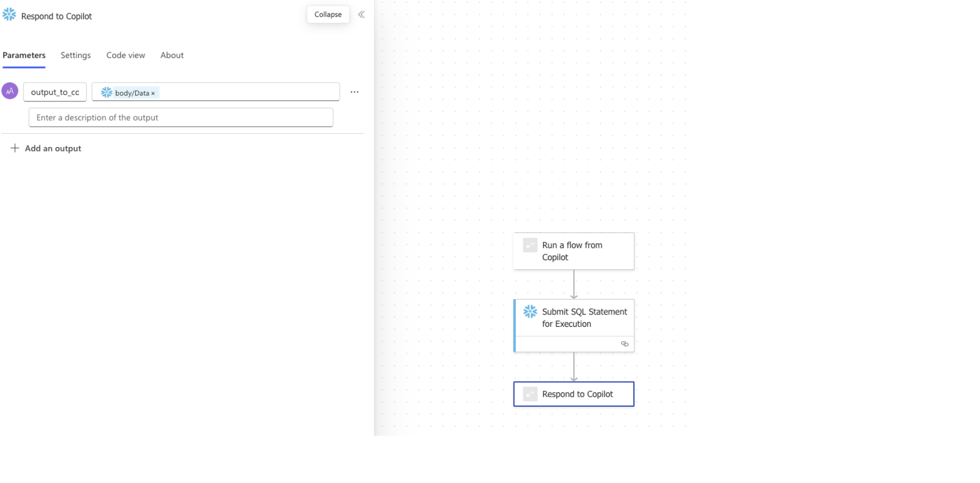Click the double-chevron collapse panel icon
980x483 pixels.
click(361, 14)
